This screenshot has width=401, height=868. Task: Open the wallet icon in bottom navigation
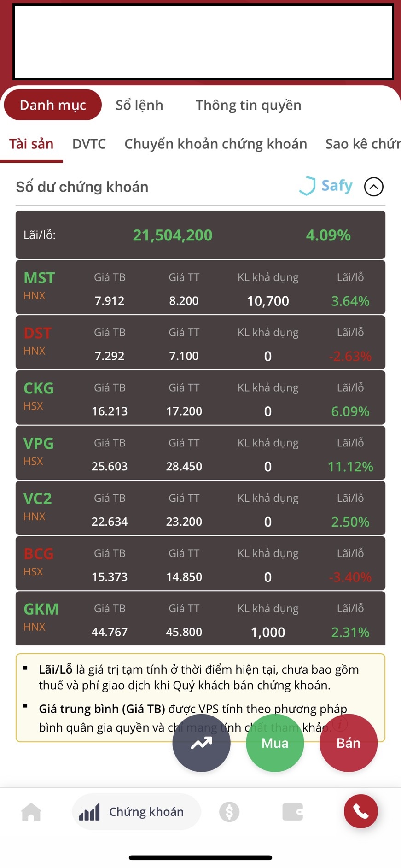click(x=292, y=812)
